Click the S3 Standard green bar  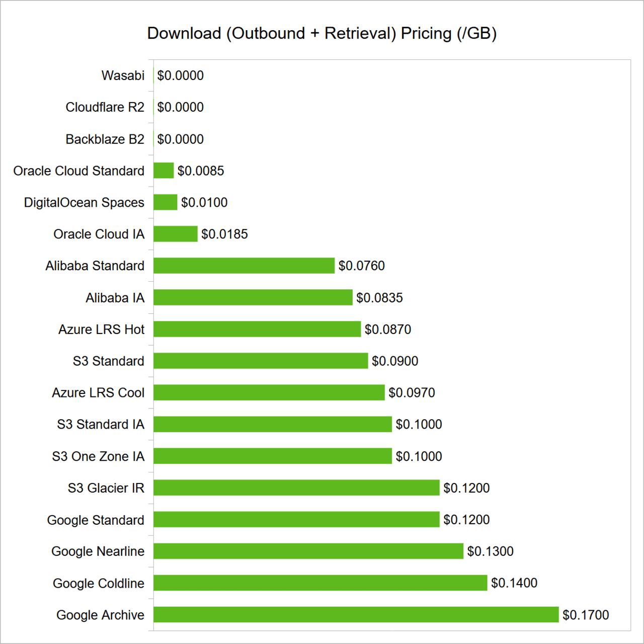261,361
